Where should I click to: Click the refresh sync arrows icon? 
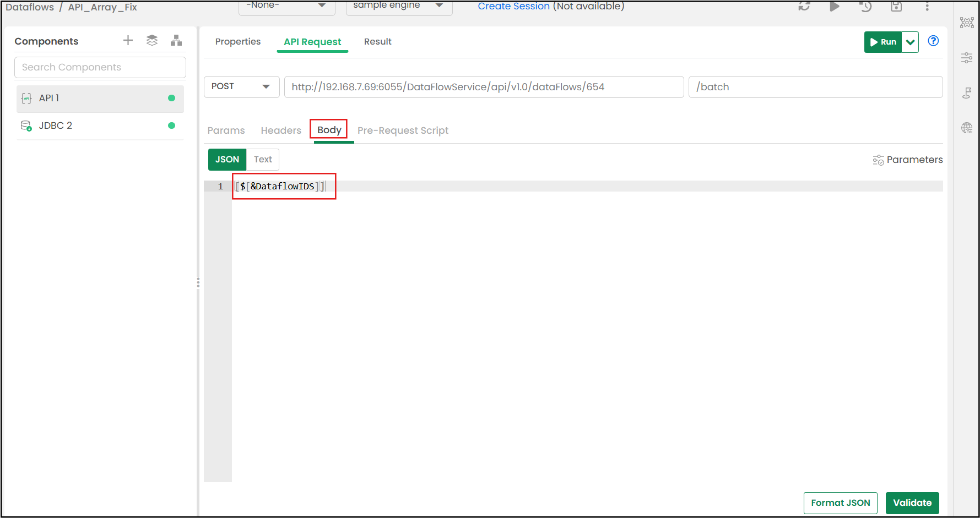point(804,7)
